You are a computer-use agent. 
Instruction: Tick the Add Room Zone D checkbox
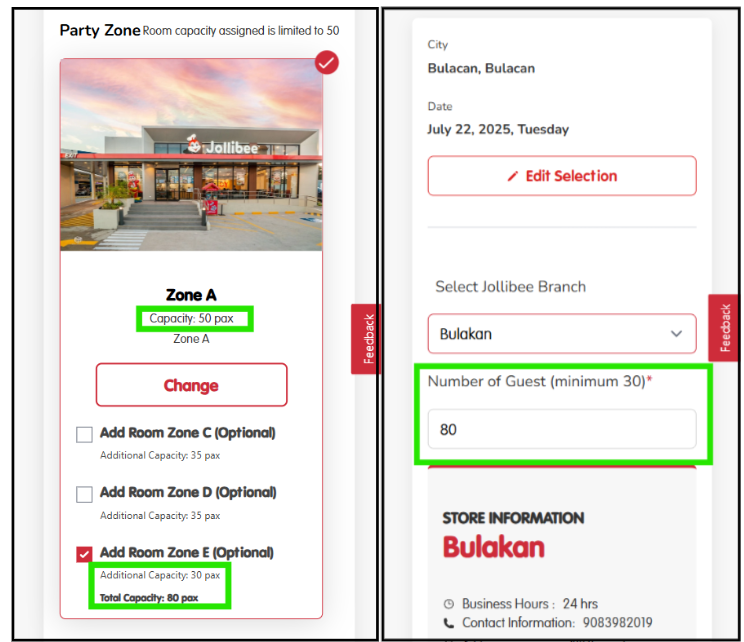click(x=85, y=493)
